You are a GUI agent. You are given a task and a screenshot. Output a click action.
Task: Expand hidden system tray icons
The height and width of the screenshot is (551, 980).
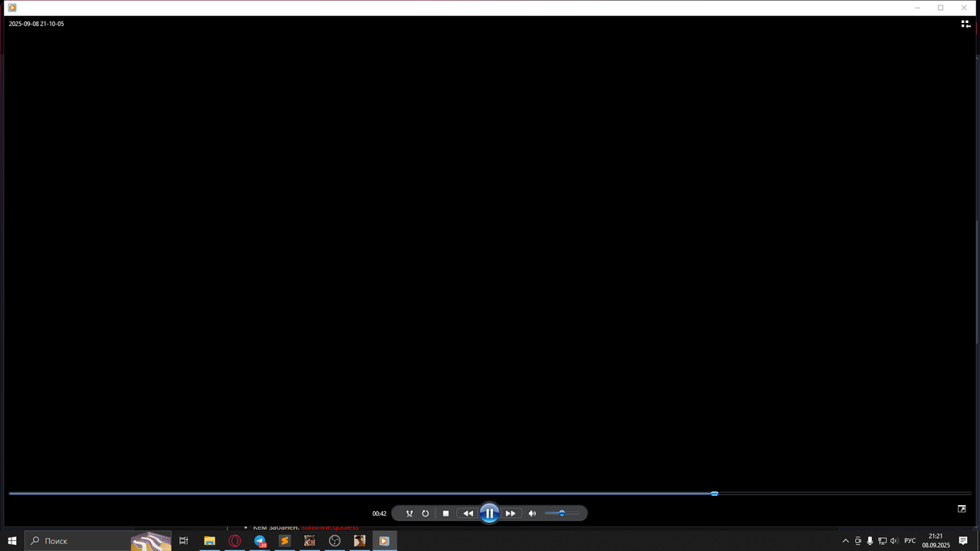(845, 541)
